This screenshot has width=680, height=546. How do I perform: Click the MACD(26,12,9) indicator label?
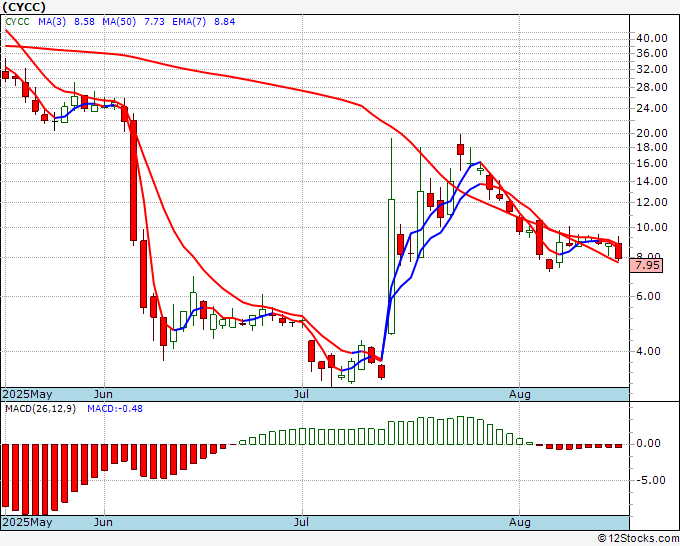tap(40, 409)
